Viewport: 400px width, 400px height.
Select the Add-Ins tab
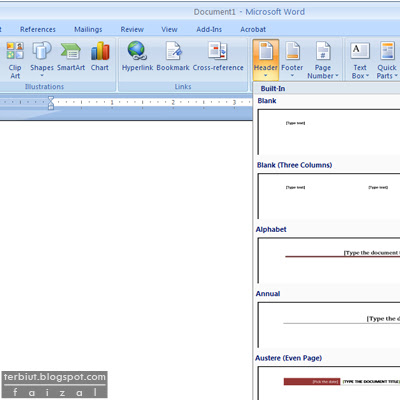[209, 29]
